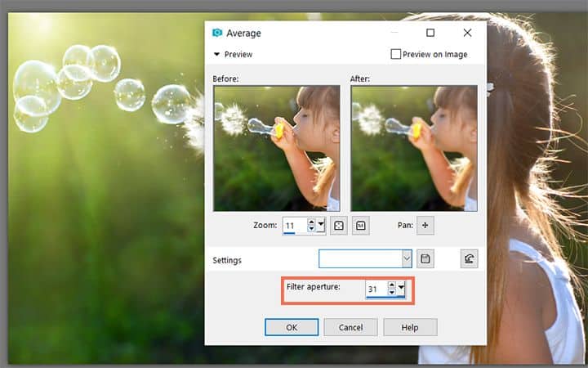Increase Zoom with the up arrow
The image size is (588, 368).
pos(311,222)
